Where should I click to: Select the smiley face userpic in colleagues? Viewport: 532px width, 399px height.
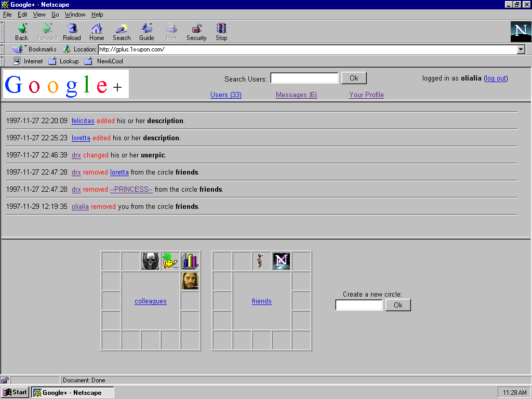click(170, 261)
